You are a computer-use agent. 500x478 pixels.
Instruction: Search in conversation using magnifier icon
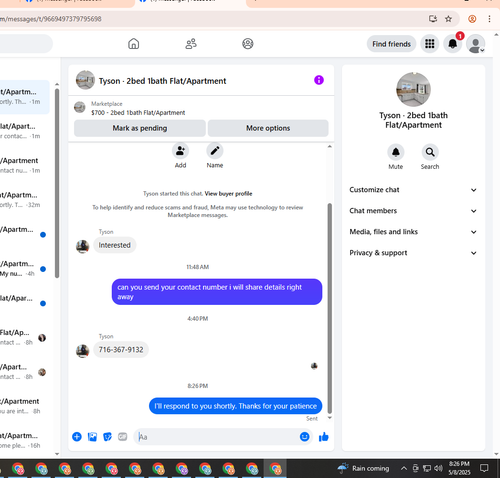pos(430,152)
